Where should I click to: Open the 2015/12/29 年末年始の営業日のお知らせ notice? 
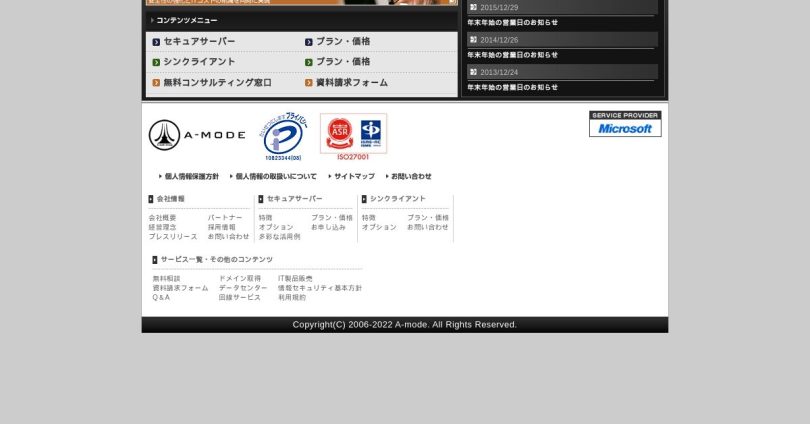(512, 23)
